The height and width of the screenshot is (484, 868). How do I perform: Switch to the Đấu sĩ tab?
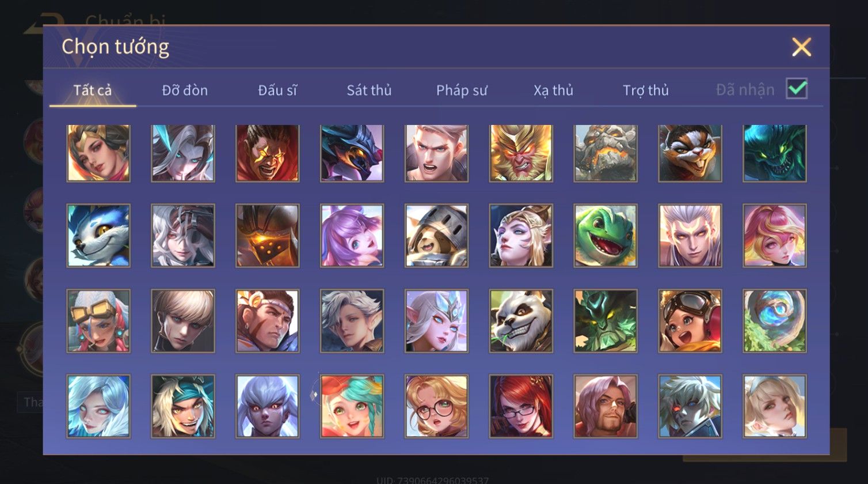[x=277, y=90]
